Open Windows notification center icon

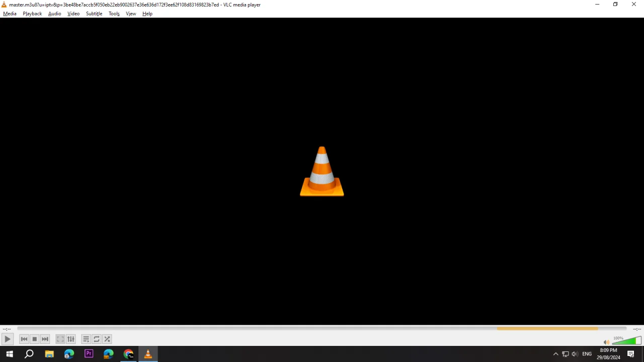click(631, 354)
